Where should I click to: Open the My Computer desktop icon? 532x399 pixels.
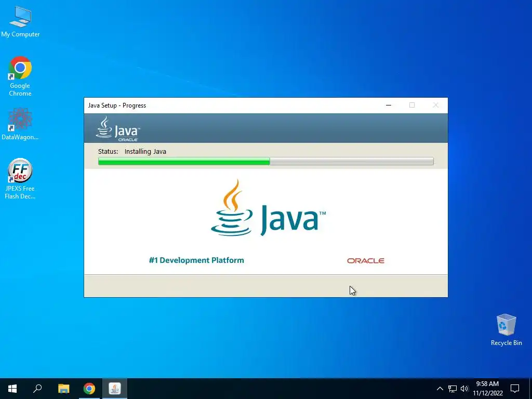click(x=20, y=21)
